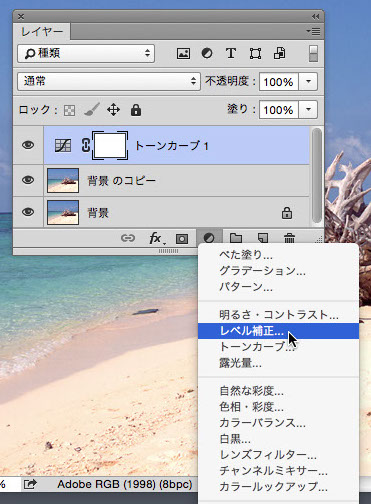Add a layer mask icon
The width and height of the screenshot is (371, 504).
click(x=182, y=239)
